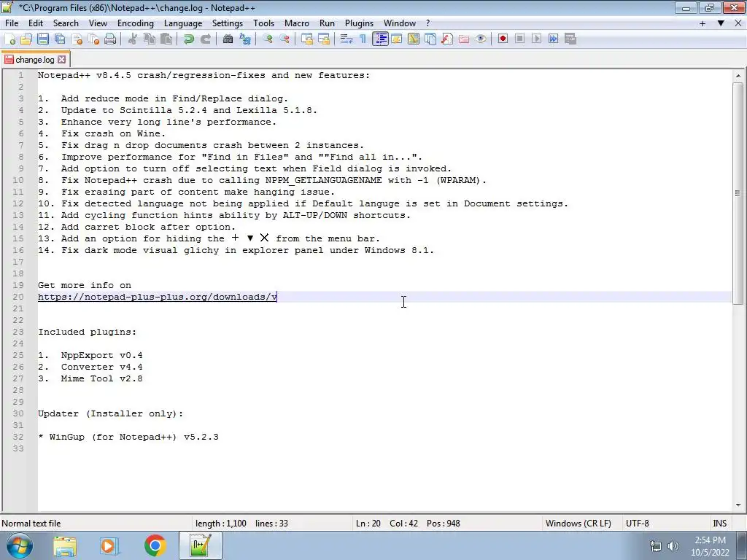Open the Encoding menu
The width and height of the screenshot is (747, 560).
click(136, 23)
